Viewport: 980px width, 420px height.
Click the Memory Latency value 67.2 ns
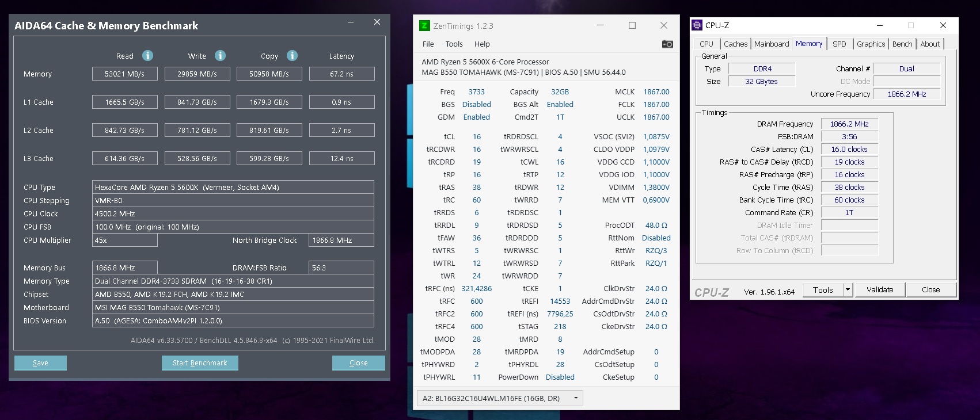(342, 74)
